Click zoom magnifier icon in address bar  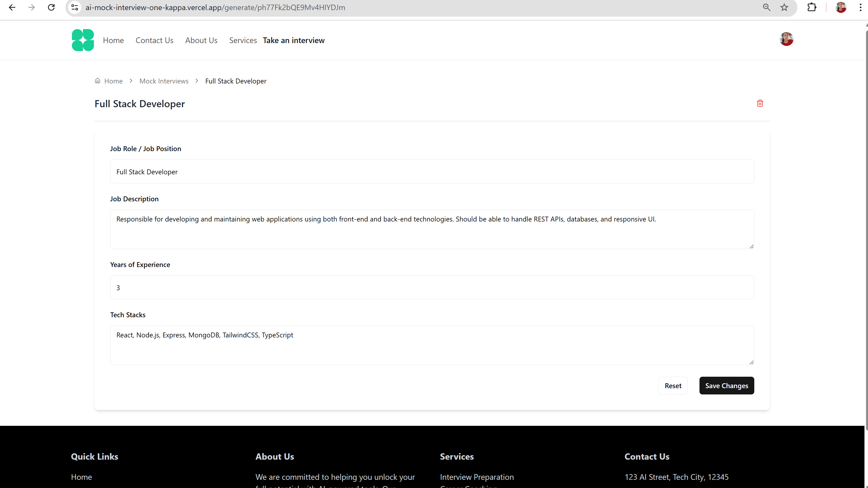point(767,7)
